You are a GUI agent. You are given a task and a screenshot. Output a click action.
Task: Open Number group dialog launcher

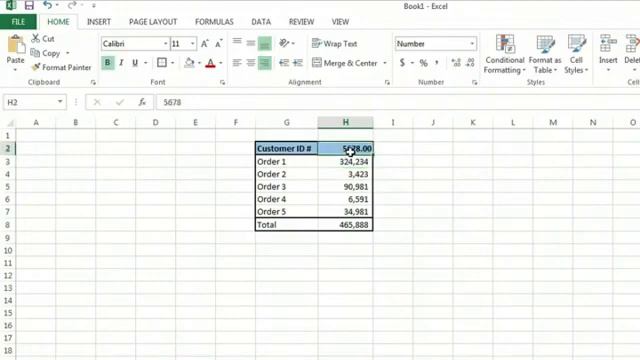(474, 82)
